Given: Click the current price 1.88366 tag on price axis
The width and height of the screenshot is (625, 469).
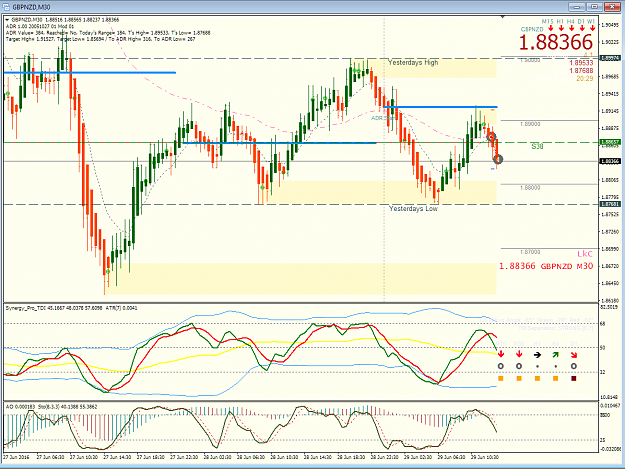Looking at the screenshot, I should click(610, 161).
